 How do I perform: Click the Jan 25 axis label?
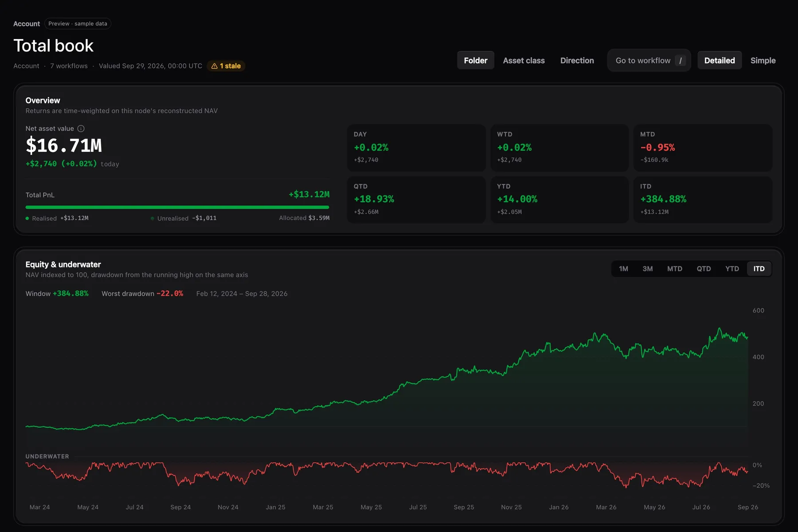pyautogui.click(x=276, y=507)
